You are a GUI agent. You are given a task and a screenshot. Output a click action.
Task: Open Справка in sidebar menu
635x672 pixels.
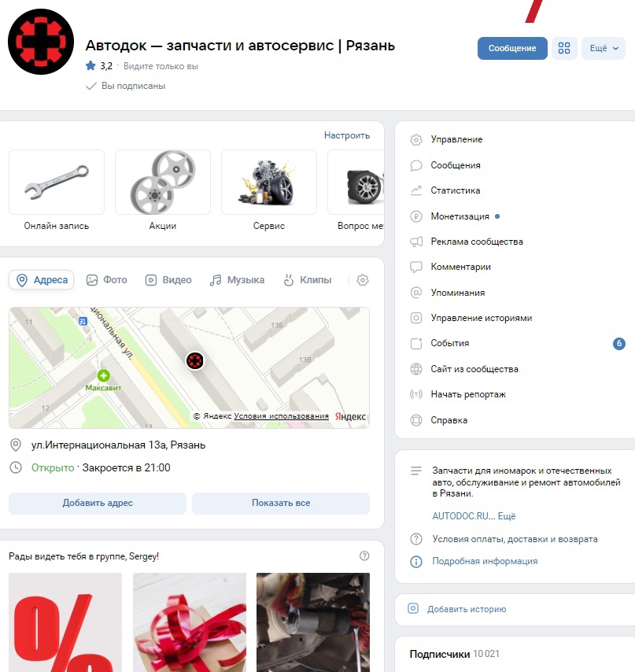point(449,420)
